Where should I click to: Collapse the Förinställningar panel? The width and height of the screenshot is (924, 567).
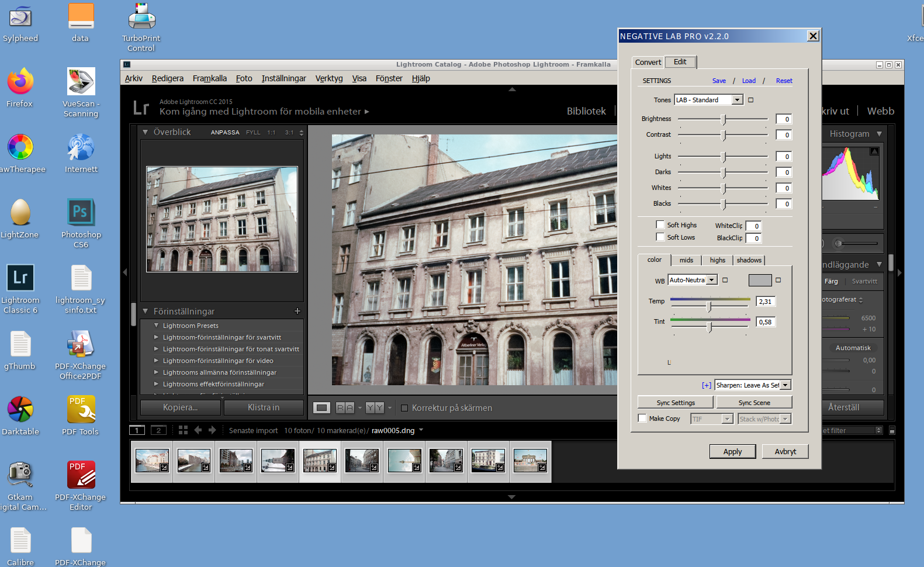click(x=145, y=312)
